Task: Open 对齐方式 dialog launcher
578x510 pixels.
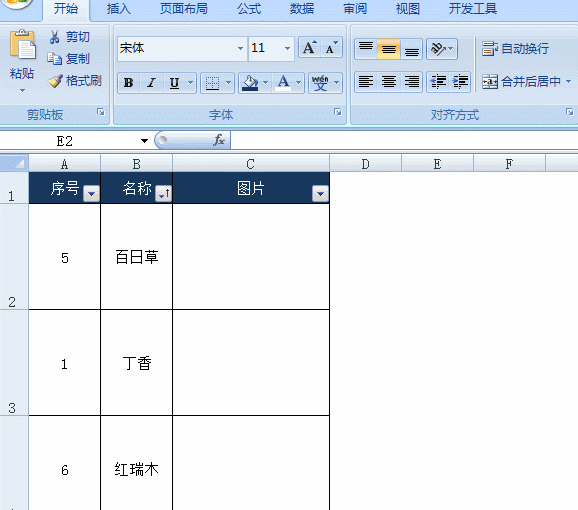Action: (x=570, y=112)
